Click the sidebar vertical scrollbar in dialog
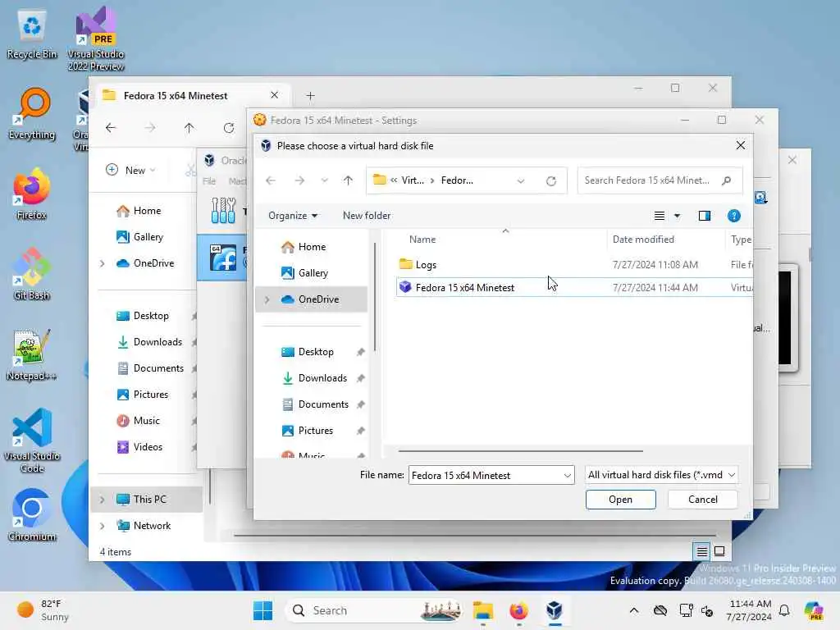Screen dimensions: 840x630 tap(374, 297)
